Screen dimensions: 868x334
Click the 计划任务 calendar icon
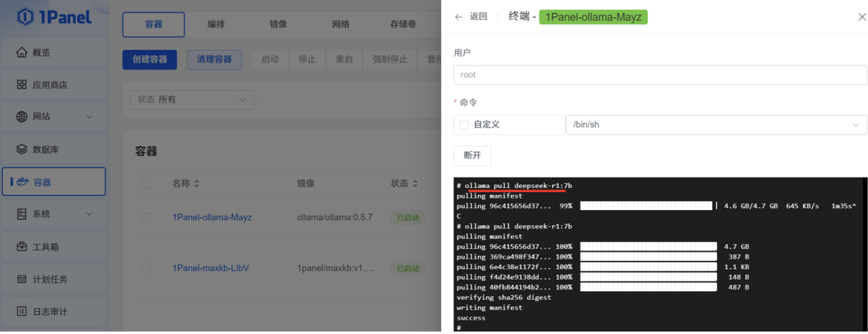(x=21, y=279)
